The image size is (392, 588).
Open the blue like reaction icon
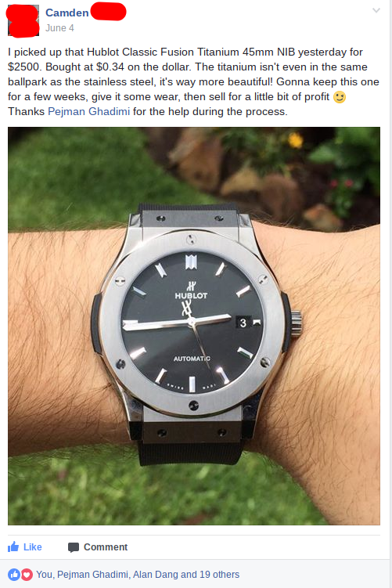click(14, 575)
